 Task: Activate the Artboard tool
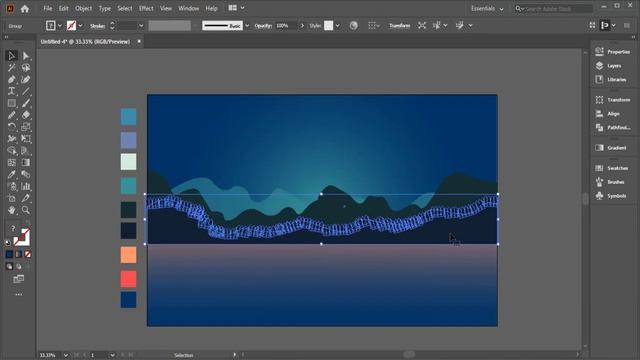(11, 198)
